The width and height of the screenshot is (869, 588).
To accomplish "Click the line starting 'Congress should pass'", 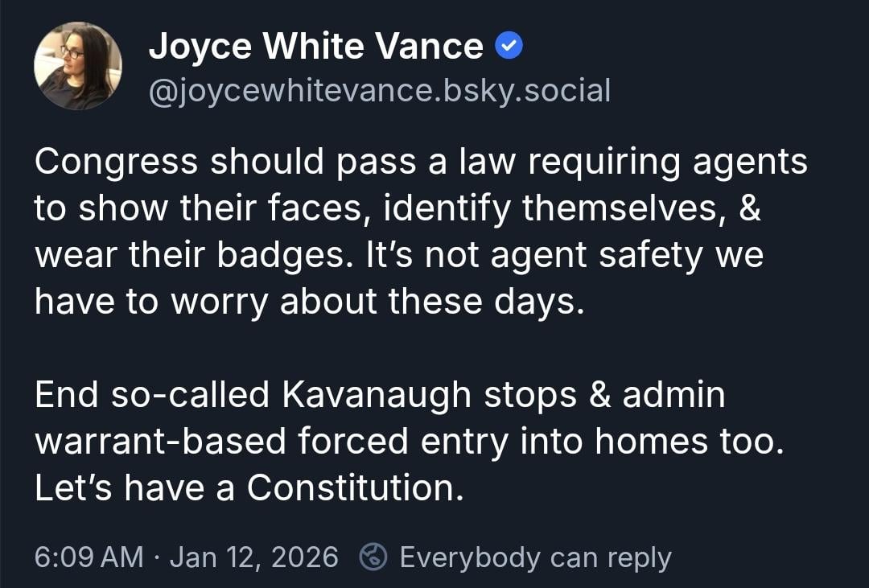I will pos(420,162).
